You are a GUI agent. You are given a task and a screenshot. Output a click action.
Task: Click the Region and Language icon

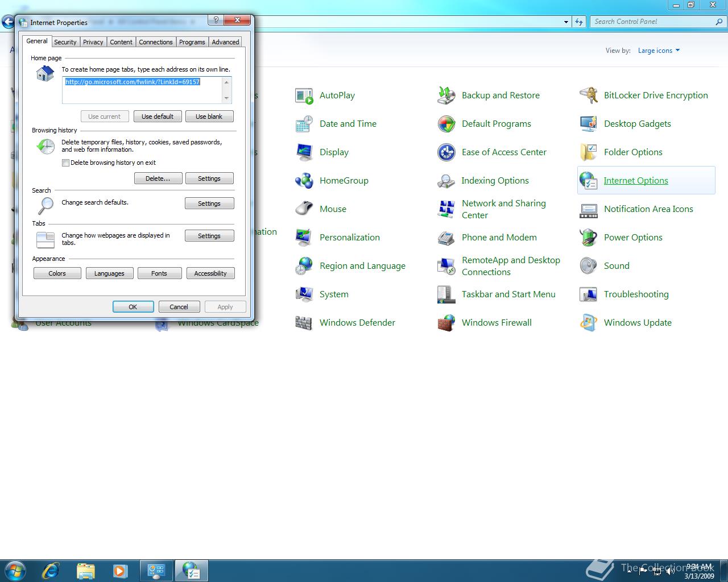click(x=304, y=266)
